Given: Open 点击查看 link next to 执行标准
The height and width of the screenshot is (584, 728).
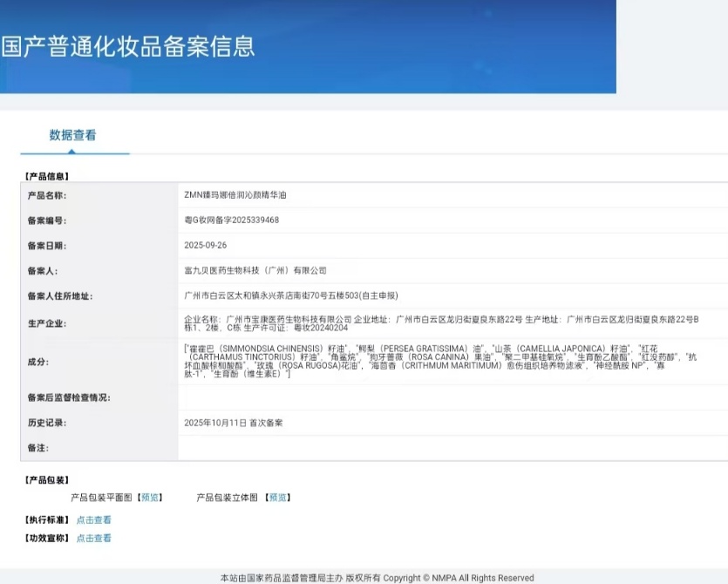Looking at the screenshot, I should pyautogui.click(x=93, y=520).
